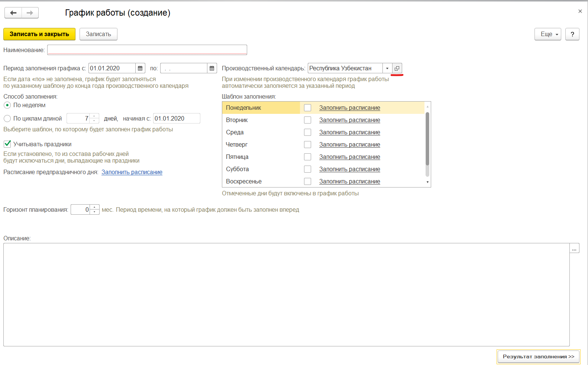
Task: Check the Пятница checkbox
Action: click(x=307, y=157)
